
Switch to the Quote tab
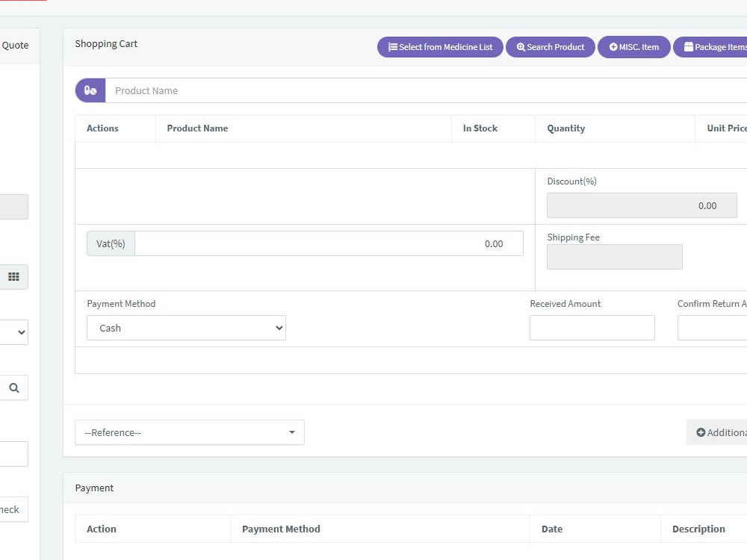pyautogui.click(x=15, y=46)
